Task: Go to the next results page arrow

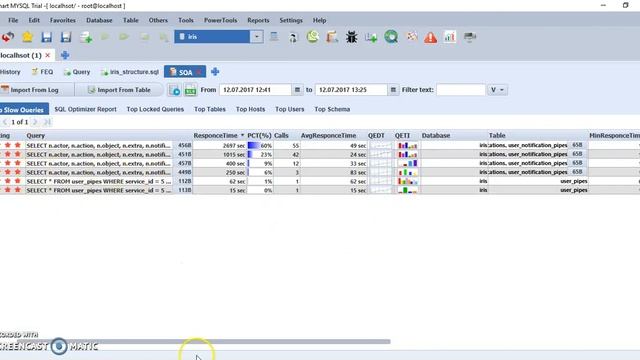Action: pyautogui.click(x=35, y=122)
